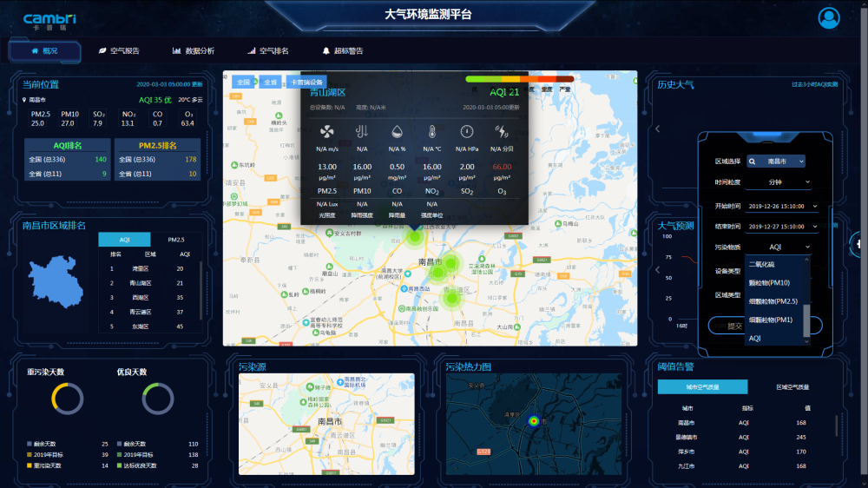
Task: Choose 颗粒物(PM10) from pollutant list
Action: pos(774,283)
